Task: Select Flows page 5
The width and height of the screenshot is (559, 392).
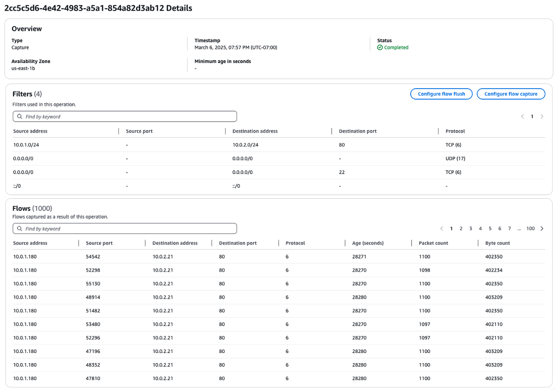Action: pos(490,229)
